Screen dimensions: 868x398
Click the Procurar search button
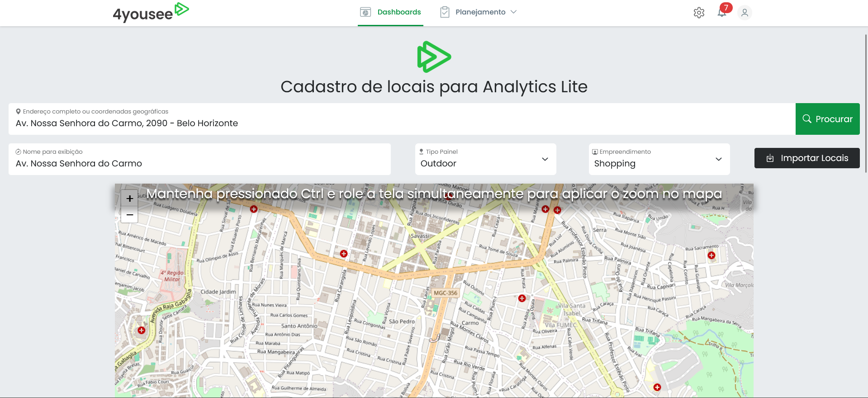tap(827, 119)
